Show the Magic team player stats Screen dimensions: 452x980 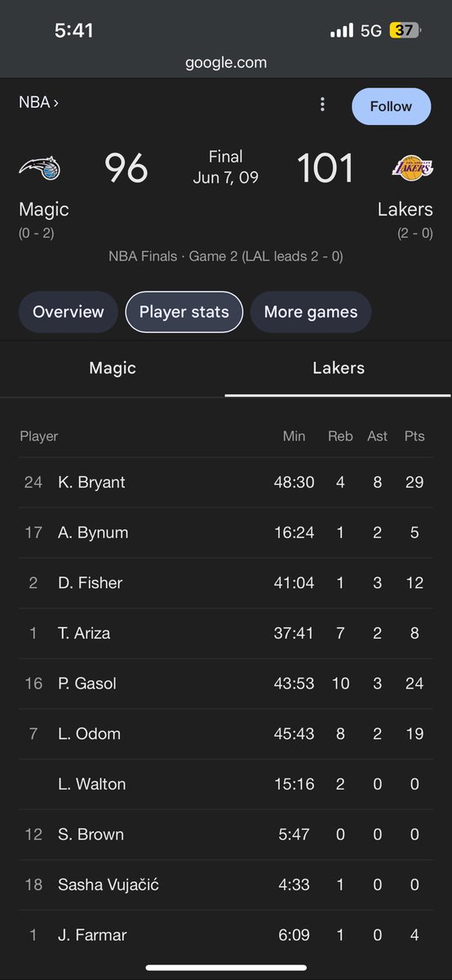pyautogui.click(x=113, y=368)
